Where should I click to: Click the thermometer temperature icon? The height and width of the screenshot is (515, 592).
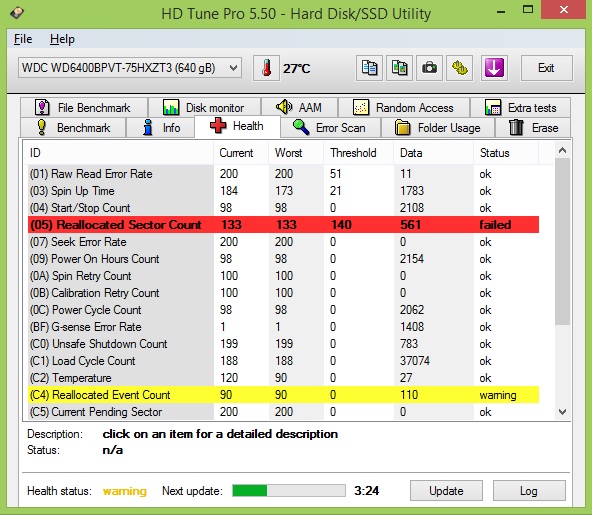pyautogui.click(x=266, y=68)
